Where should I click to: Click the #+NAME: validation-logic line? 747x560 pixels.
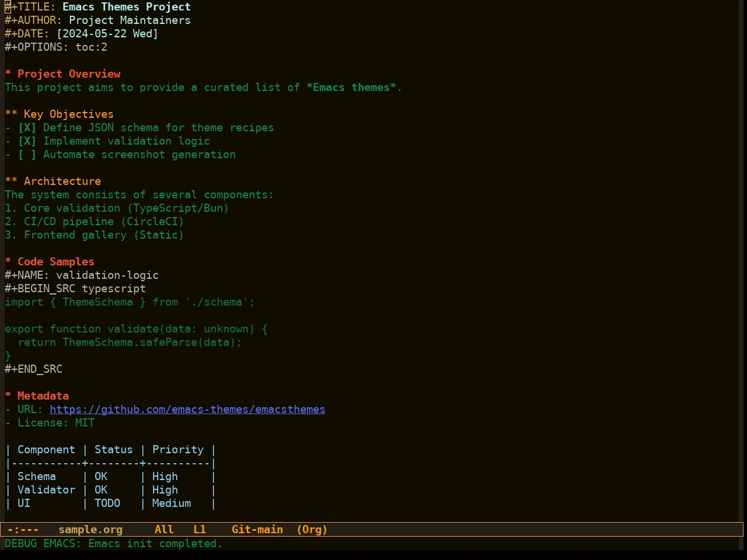82,275
